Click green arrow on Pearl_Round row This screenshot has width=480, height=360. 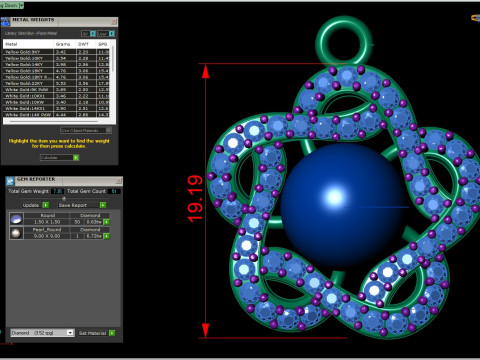click(x=107, y=236)
